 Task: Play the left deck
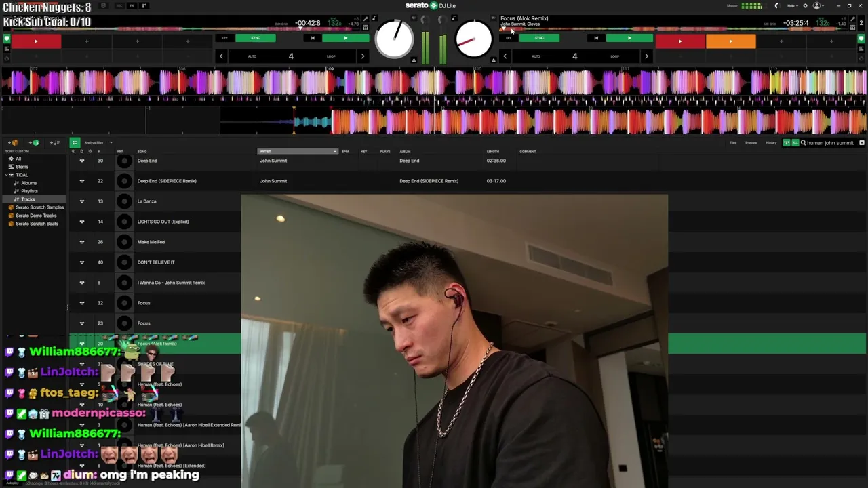pyautogui.click(x=345, y=38)
